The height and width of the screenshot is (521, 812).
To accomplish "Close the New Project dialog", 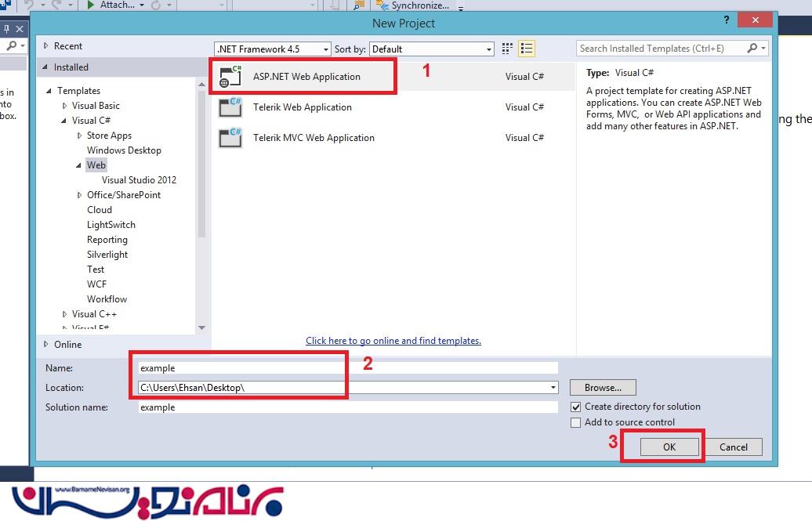I will 755,20.
